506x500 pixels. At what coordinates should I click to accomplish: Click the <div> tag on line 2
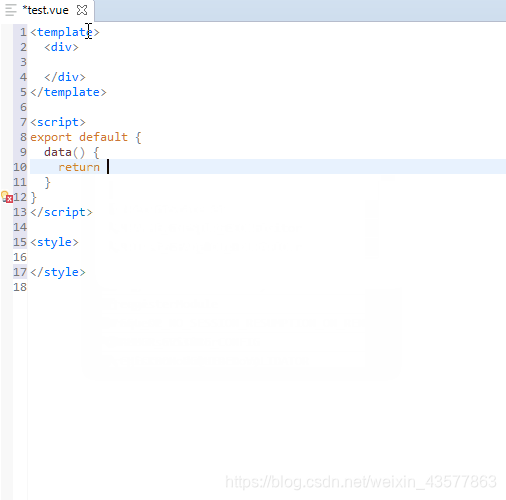(61, 47)
